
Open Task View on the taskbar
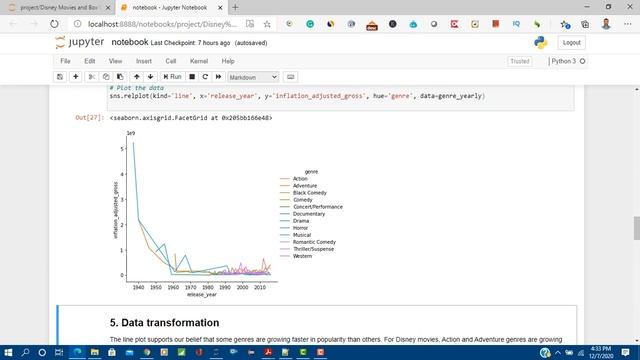click(59, 352)
